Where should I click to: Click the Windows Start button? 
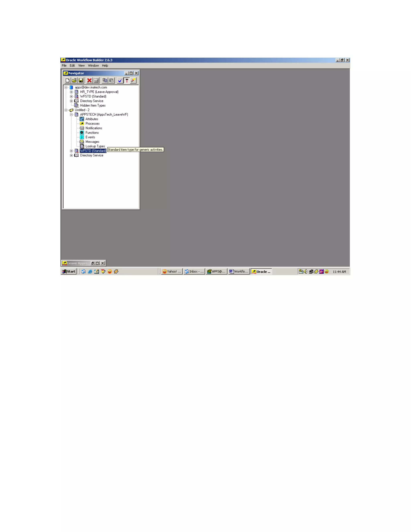click(x=69, y=271)
